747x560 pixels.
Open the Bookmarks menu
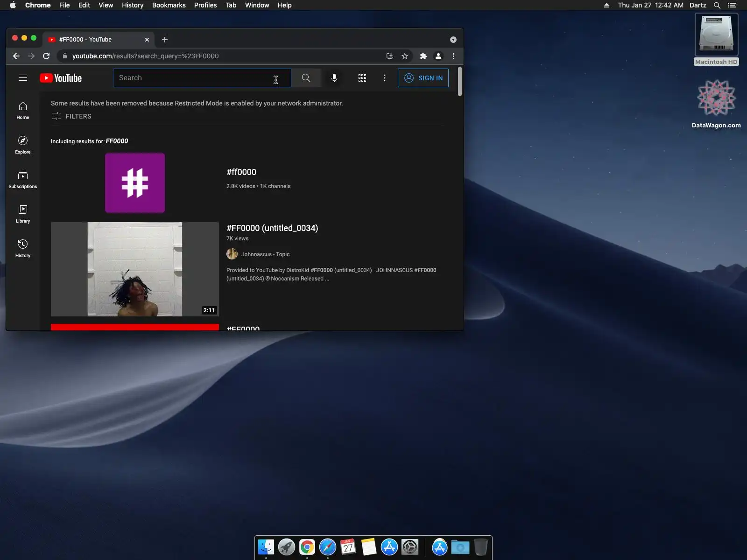tap(169, 5)
